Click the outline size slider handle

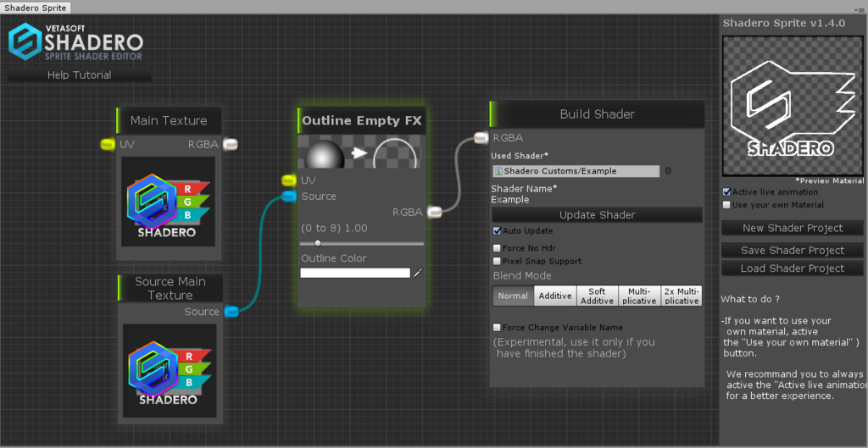point(318,243)
